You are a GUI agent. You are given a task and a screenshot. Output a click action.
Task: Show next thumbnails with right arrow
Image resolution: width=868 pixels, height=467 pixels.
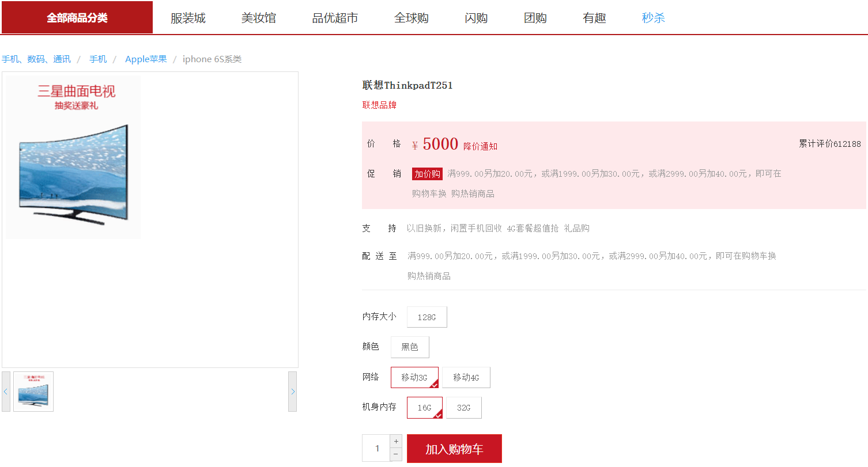click(293, 392)
